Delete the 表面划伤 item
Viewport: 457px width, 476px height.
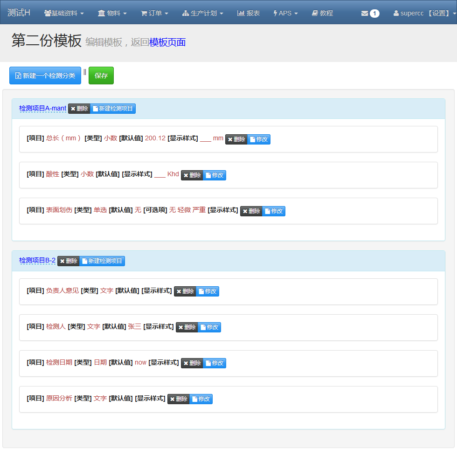click(x=251, y=211)
